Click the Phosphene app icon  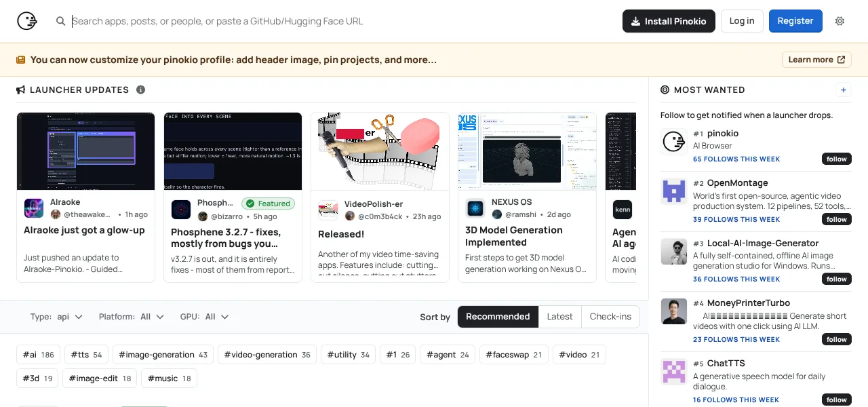tap(181, 209)
